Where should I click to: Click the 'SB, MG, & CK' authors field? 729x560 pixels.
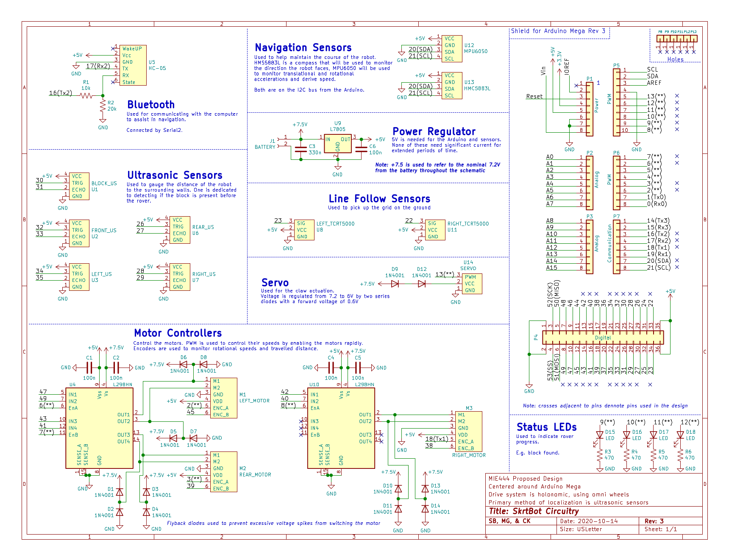coord(509,521)
